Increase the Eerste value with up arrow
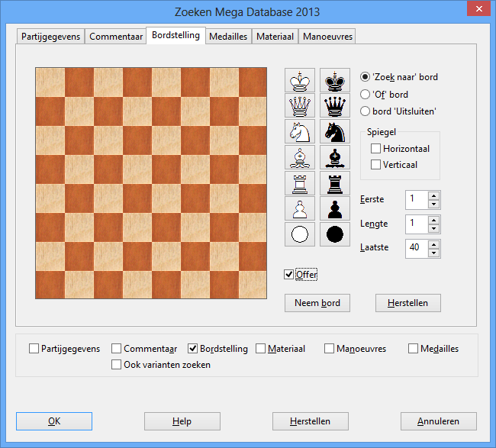Image resolution: width=496 pixels, height=448 pixels. tap(434, 196)
